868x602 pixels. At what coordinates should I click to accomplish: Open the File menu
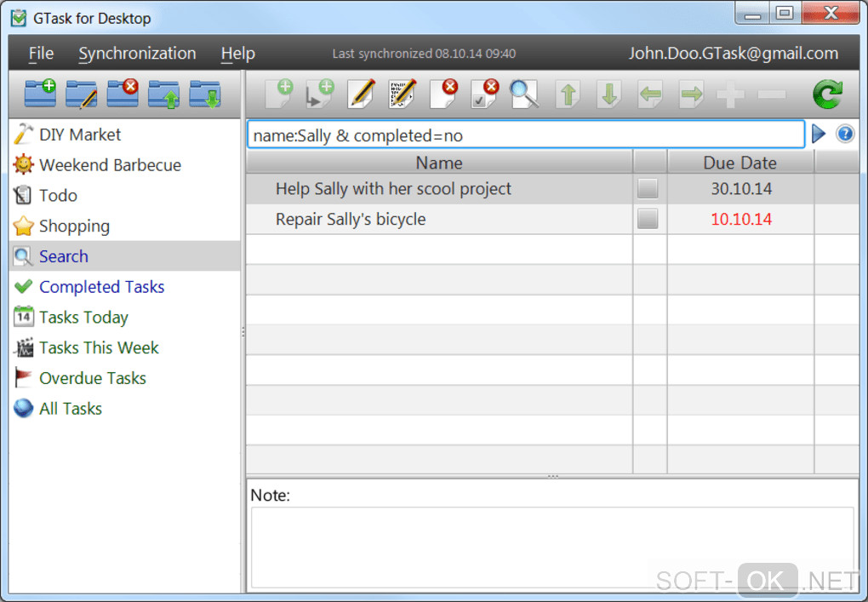click(41, 53)
